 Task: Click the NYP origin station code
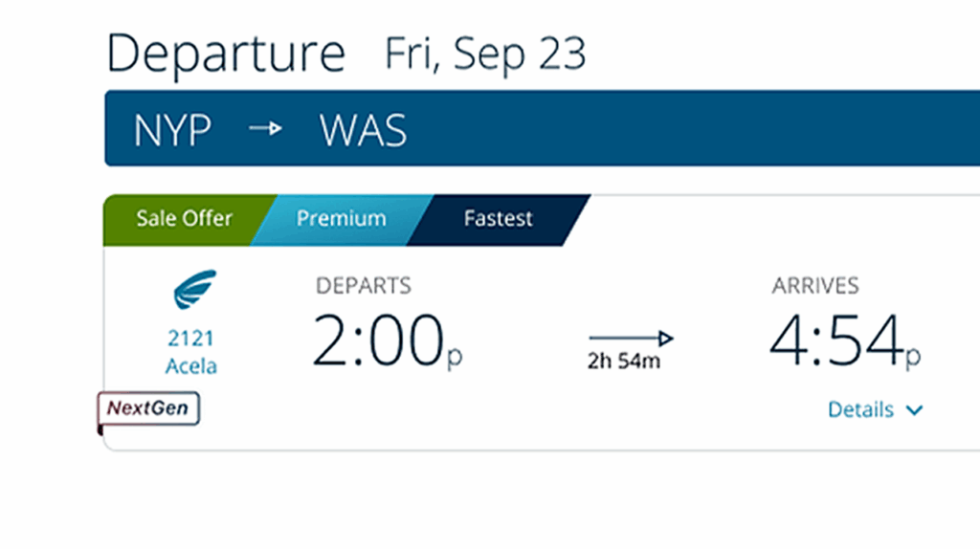click(172, 130)
